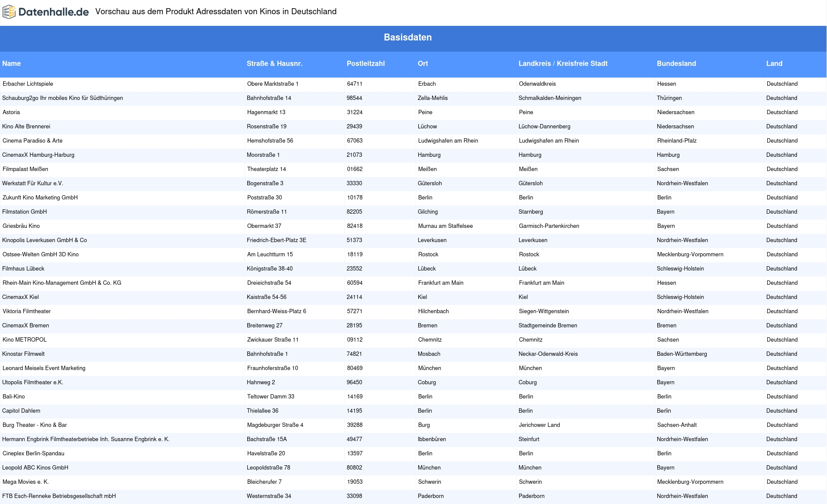
Task: Click the Postleitzahl column header
Action: 366,63
